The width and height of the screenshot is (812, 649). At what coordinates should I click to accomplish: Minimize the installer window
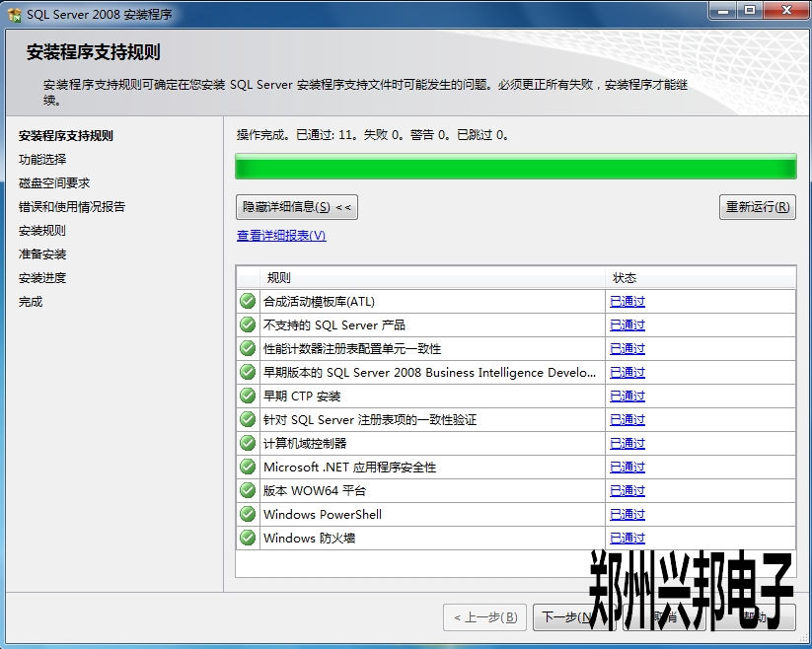(x=723, y=11)
